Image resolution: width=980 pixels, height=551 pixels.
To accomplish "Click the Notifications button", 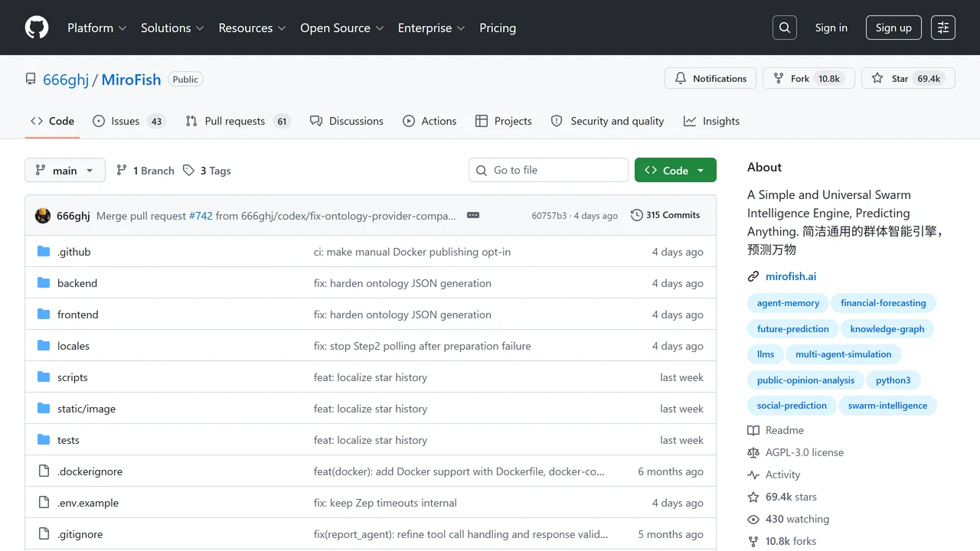I will [710, 78].
